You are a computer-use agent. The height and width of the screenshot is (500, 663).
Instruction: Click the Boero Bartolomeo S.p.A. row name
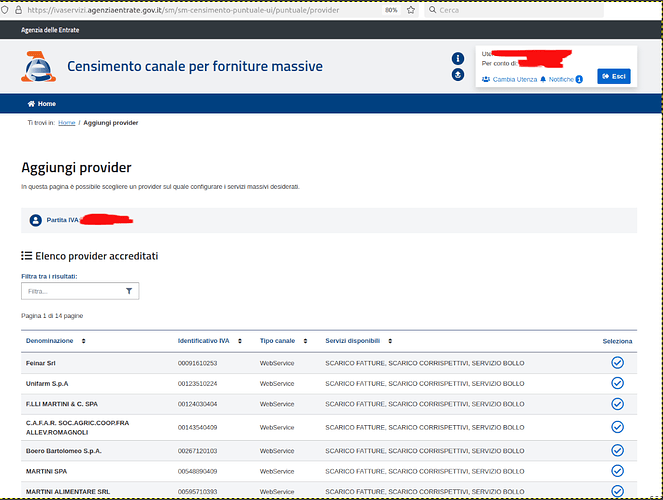pos(63,451)
